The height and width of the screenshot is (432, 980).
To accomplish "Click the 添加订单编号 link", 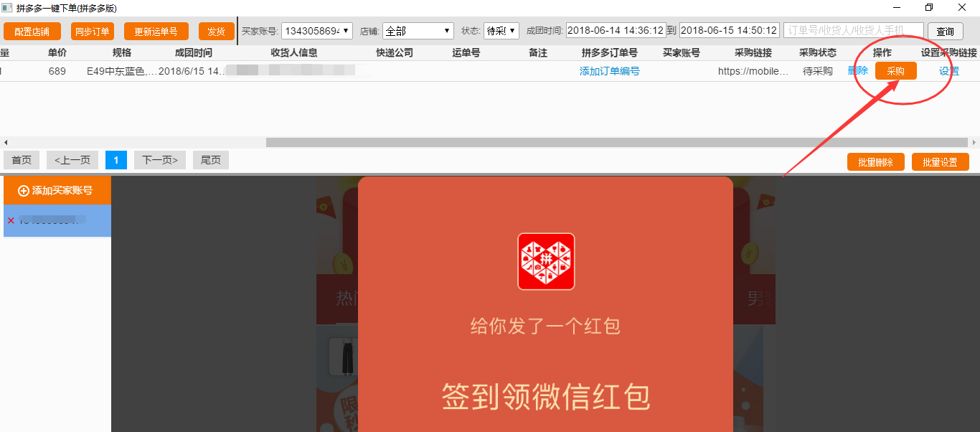I will 610,71.
